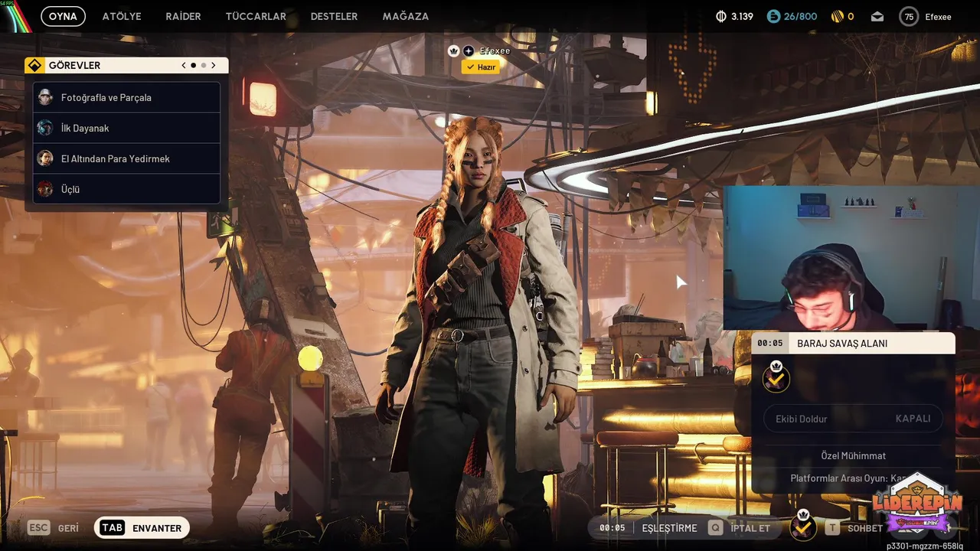The width and height of the screenshot is (980, 551).
Task: Open the mailbox envelope icon
Action: pos(877,17)
